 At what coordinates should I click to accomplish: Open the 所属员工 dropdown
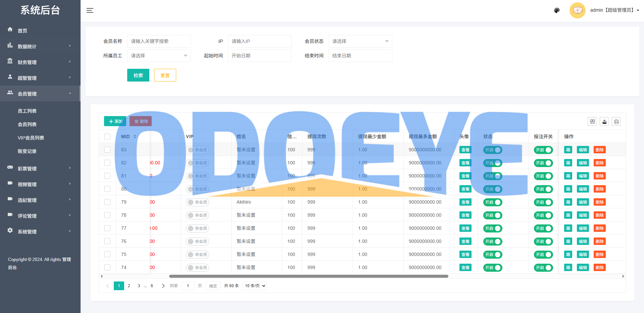[x=159, y=56]
